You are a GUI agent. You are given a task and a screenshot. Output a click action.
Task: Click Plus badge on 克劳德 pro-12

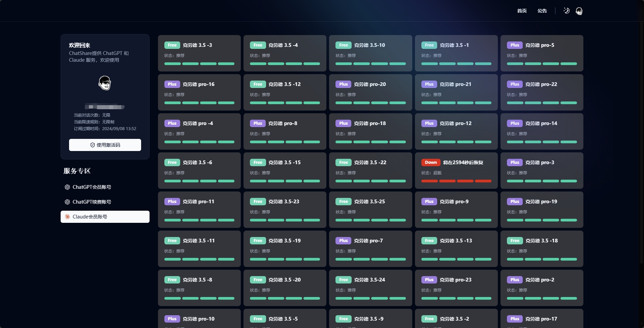pos(429,123)
